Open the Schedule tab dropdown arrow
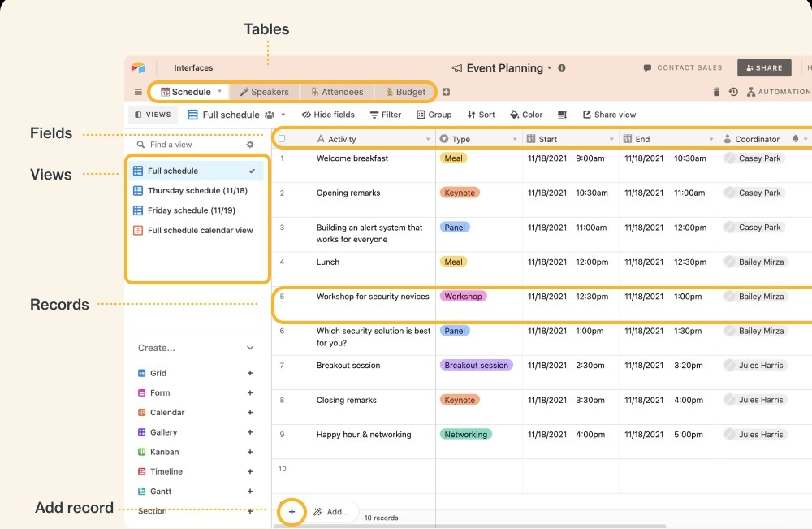Image resolution: width=812 pixels, height=529 pixels. coord(219,91)
